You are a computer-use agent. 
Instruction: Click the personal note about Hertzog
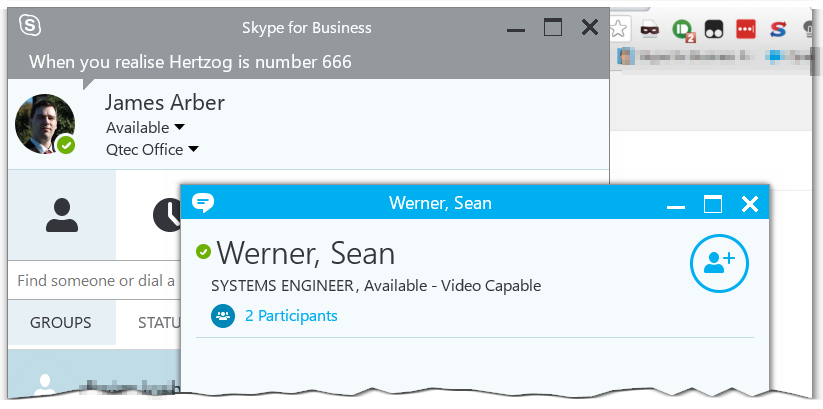coord(190,62)
